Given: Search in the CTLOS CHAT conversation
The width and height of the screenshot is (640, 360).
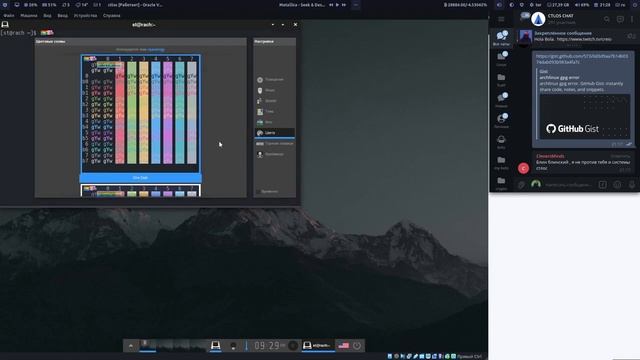Looking at the screenshot, I should click(607, 19).
